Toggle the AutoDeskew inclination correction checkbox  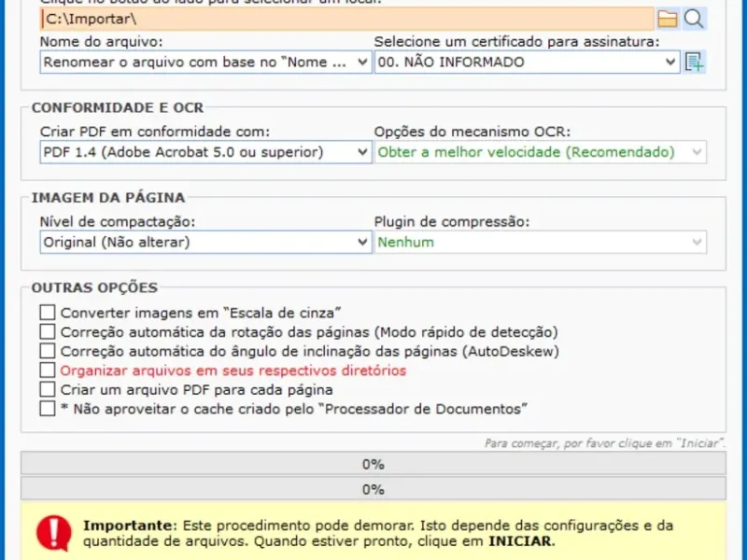[x=48, y=351]
